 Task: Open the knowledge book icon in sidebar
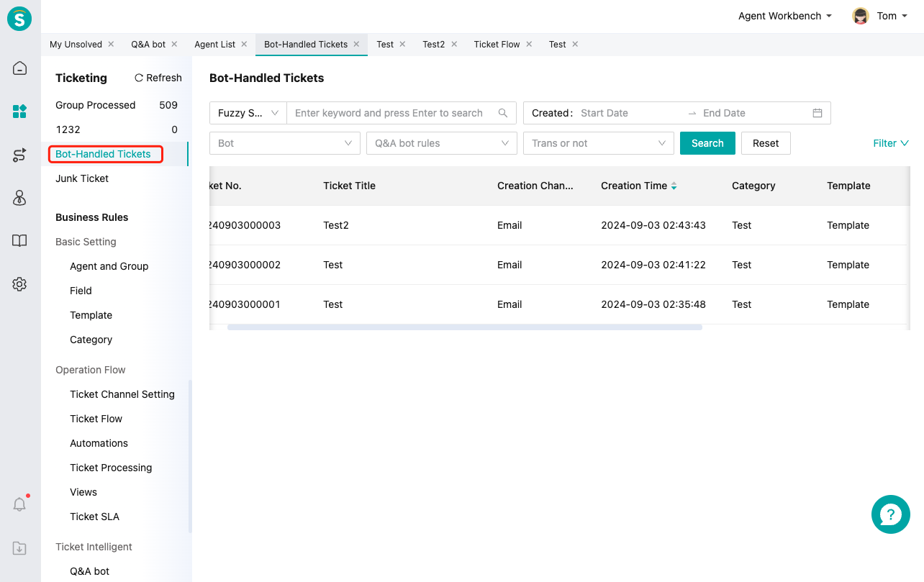[19, 241]
